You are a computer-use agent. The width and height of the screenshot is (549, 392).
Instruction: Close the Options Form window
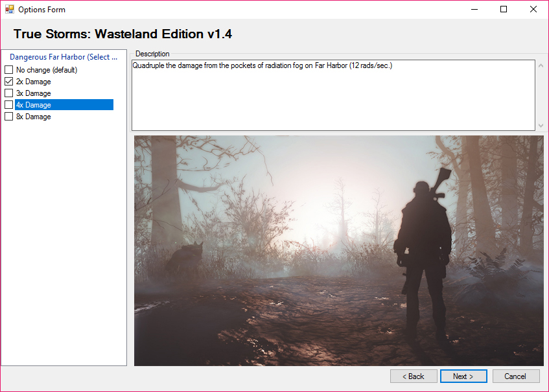pyautogui.click(x=533, y=10)
